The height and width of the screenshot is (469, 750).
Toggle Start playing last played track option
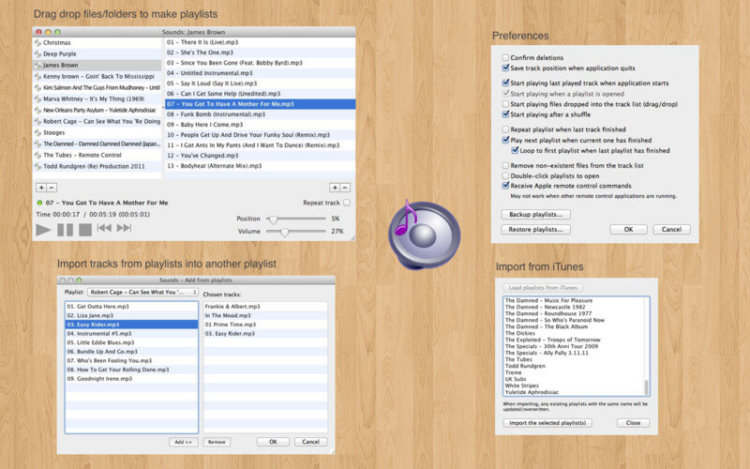(506, 83)
